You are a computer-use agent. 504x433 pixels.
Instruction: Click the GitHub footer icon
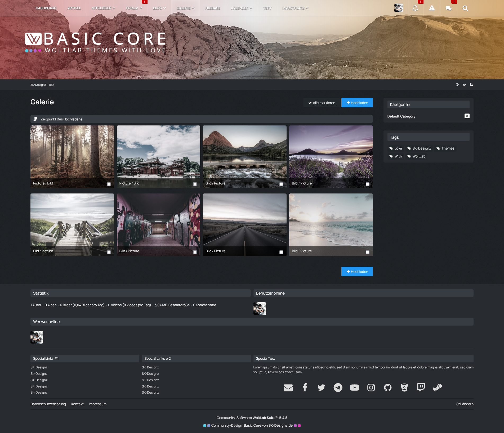(x=387, y=387)
